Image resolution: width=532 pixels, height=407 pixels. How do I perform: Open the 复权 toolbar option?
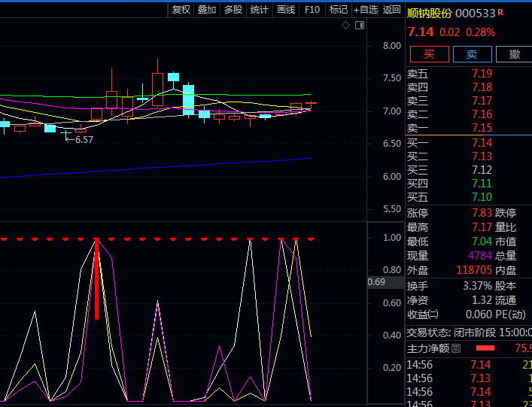click(x=181, y=10)
